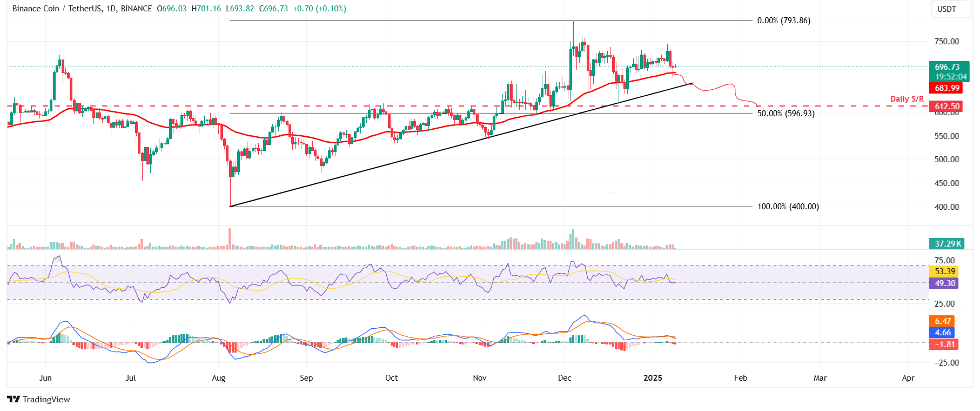
Task: Click the 612.50 red price tag
Action: point(947,107)
